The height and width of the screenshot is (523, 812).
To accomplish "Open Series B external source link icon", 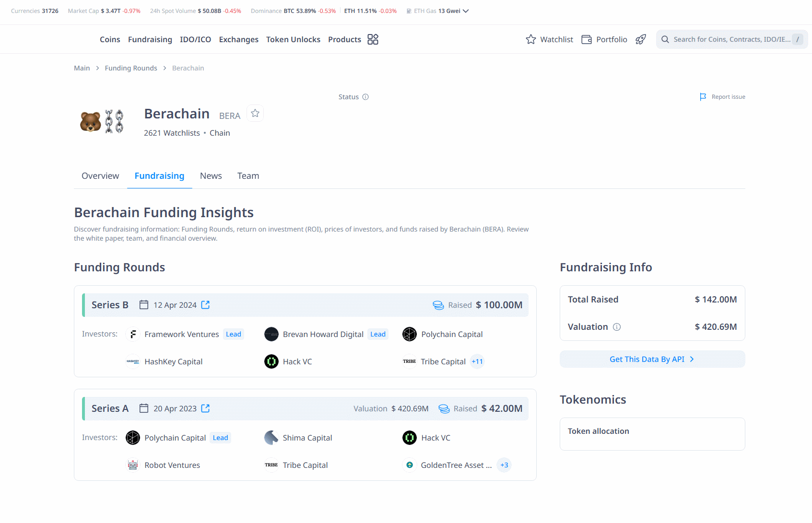I will (205, 305).
